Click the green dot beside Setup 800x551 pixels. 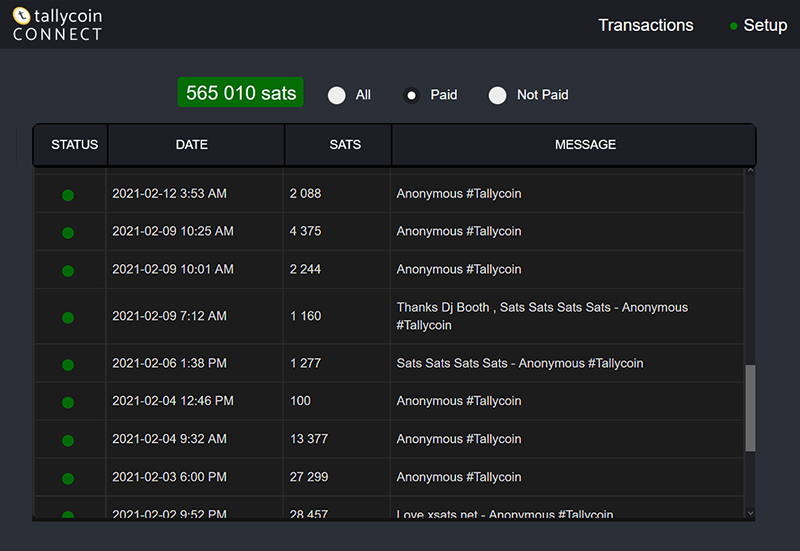pos(733,26)
